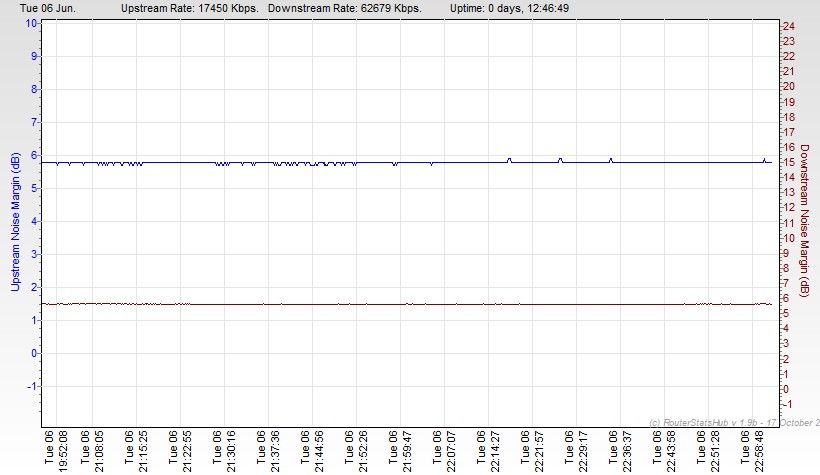The width and height of the screenshot is (820, 475).
Task: Select the 15 tick on downstream axis
Action: (x=788, y=162)
